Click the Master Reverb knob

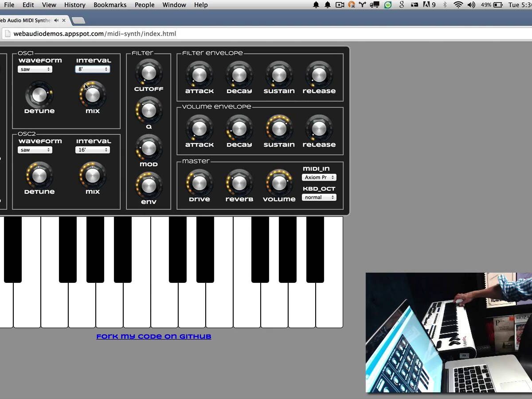pyautogui.click(x=239, y=183)
